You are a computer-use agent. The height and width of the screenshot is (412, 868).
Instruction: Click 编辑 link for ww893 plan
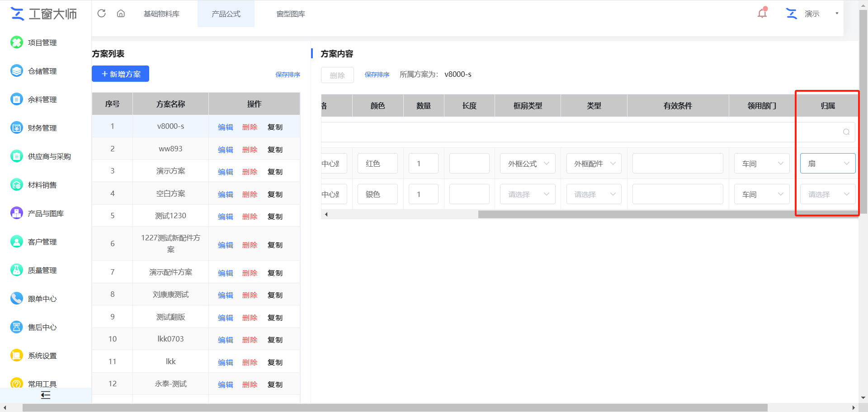tap(225, 150)
